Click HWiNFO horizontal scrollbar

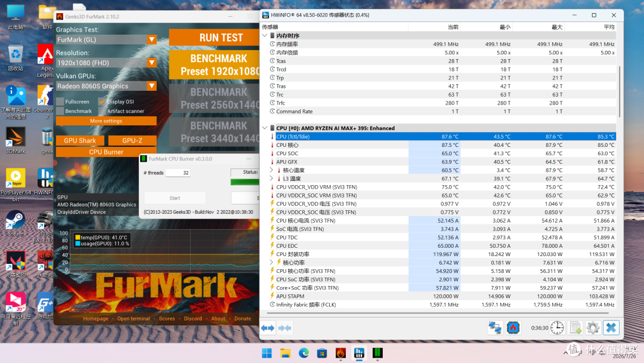438,313
